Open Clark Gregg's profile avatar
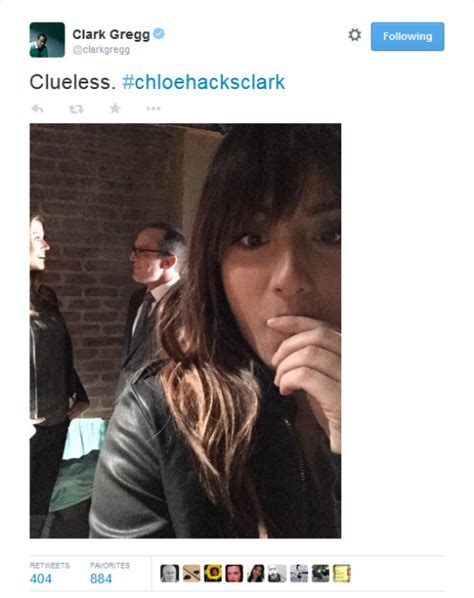Image resolution: width=474 pixels, height=598 pixels. [47, 40]
